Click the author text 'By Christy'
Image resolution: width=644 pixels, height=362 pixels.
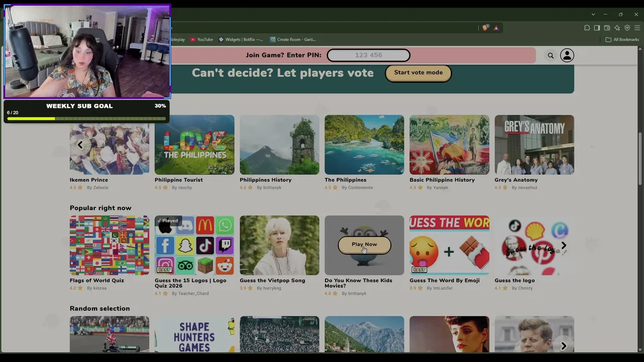[x=522, y=289]
